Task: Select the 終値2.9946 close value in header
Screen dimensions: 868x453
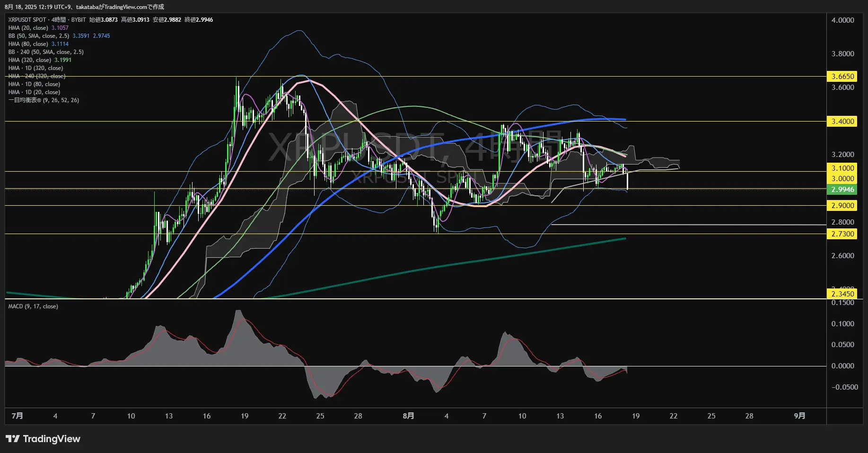Action: pos(198,20)
